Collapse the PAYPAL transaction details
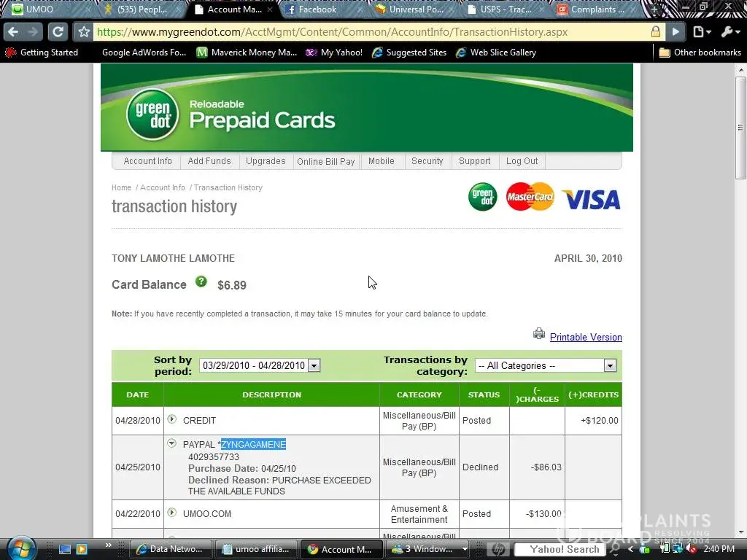747x560 pixels. 172,443
